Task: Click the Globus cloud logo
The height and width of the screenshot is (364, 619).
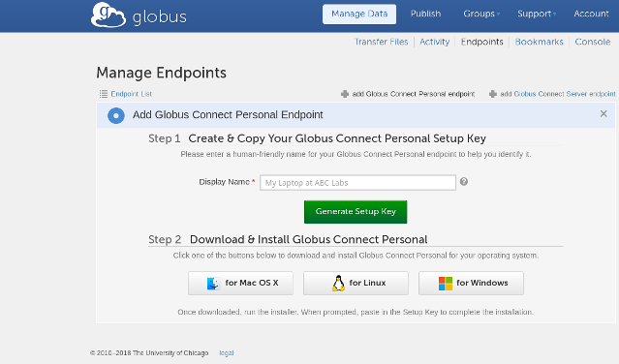Action: click(108, 15)
